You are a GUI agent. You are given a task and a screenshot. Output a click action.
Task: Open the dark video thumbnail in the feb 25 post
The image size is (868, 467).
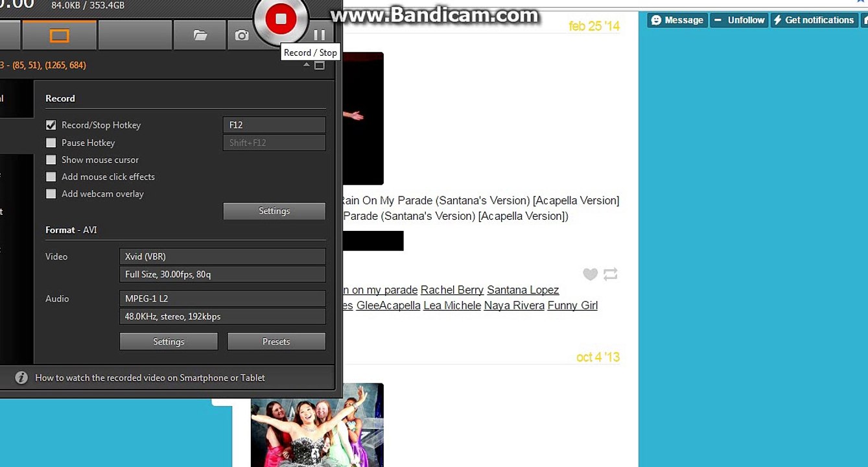362,119
